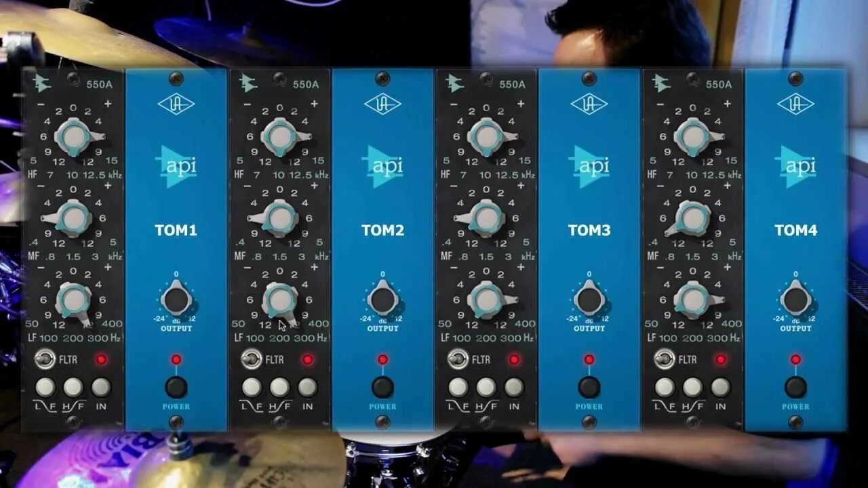Viewport: 868px width, 488px height.
Task: Click the small API emblem atop TOM4 550A
Action: pyautogui.click(x=660, y=83)
